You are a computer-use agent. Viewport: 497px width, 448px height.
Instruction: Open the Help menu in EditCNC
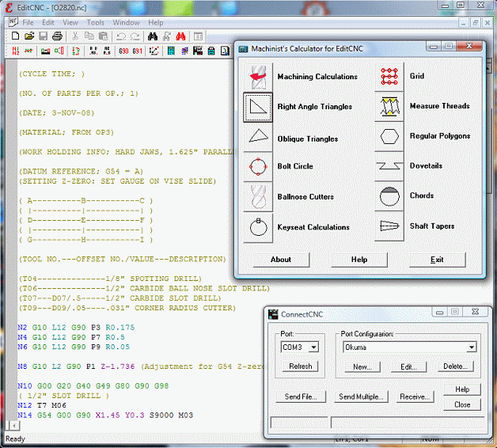pos(156,22)
